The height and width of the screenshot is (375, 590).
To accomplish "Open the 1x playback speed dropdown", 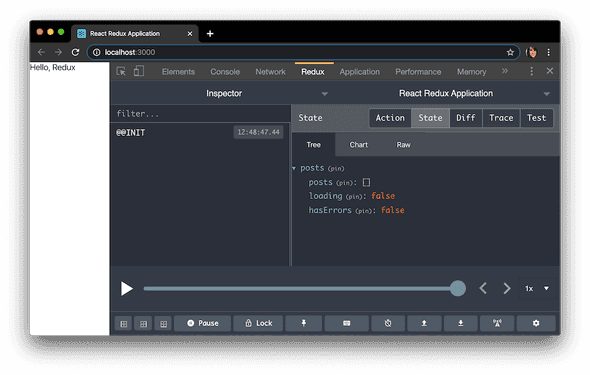I will tap(537, 288).
